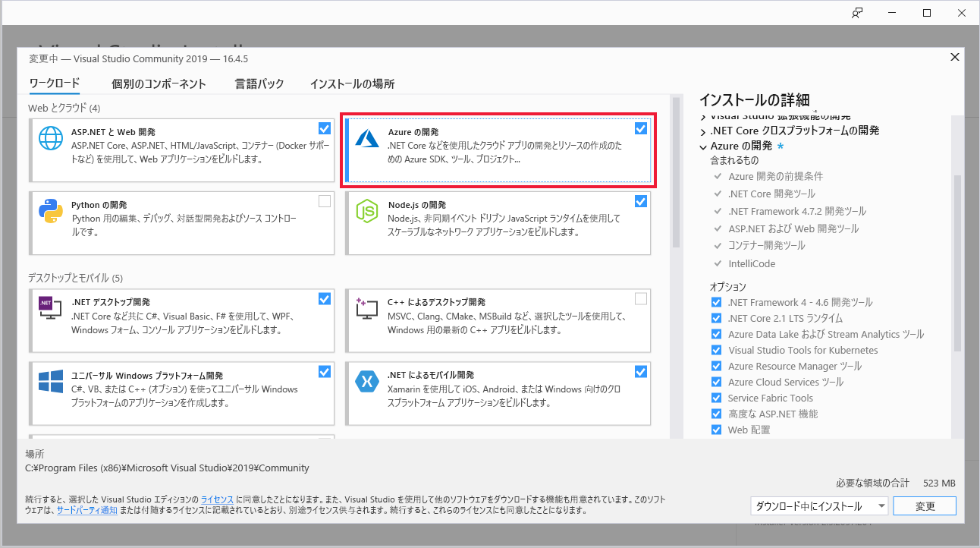The width and height of the screenshot is (980, 548).
Task: Switch to the 言語パック tab
Action: 259,83
